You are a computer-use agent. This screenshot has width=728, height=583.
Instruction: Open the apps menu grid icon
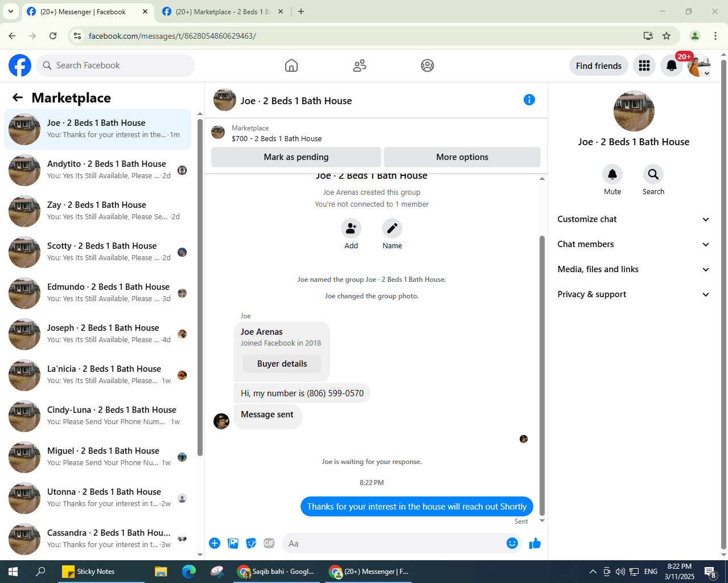point(644,65)
